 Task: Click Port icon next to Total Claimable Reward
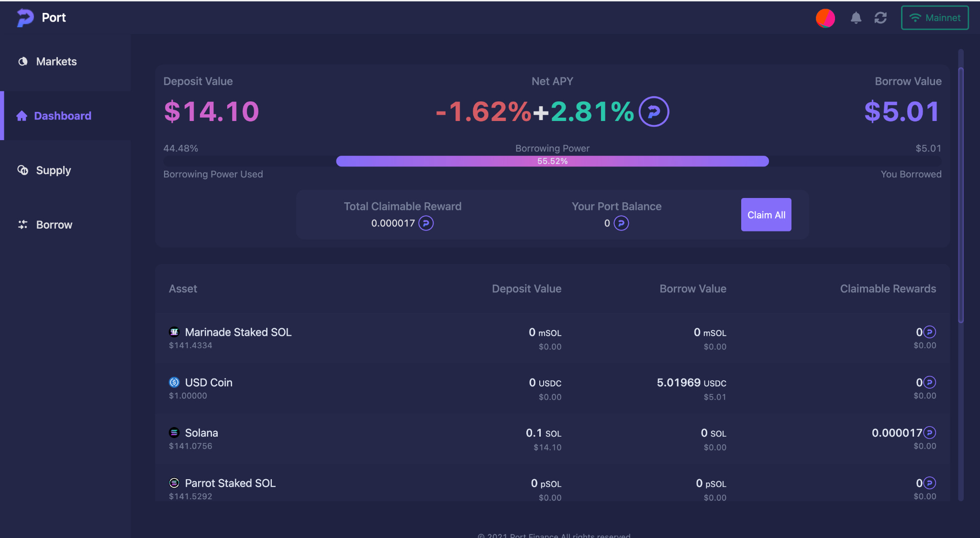(x=426, y=223)
